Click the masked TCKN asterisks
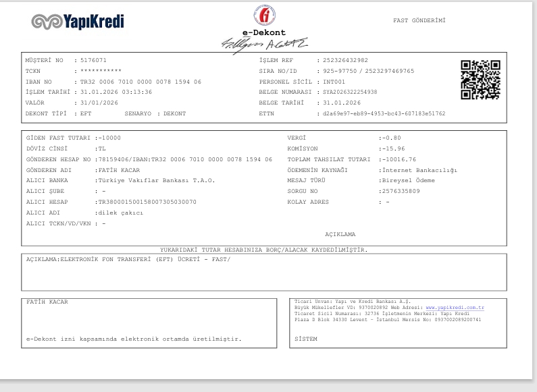Viewport: 537px width, 392px height. 101,71
